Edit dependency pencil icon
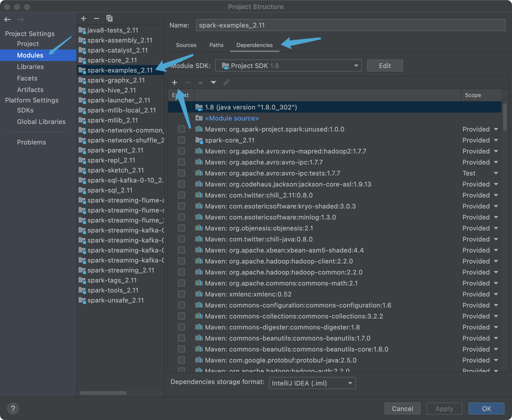This screenshot has height=420, width=512. click(x=226, y=82)
